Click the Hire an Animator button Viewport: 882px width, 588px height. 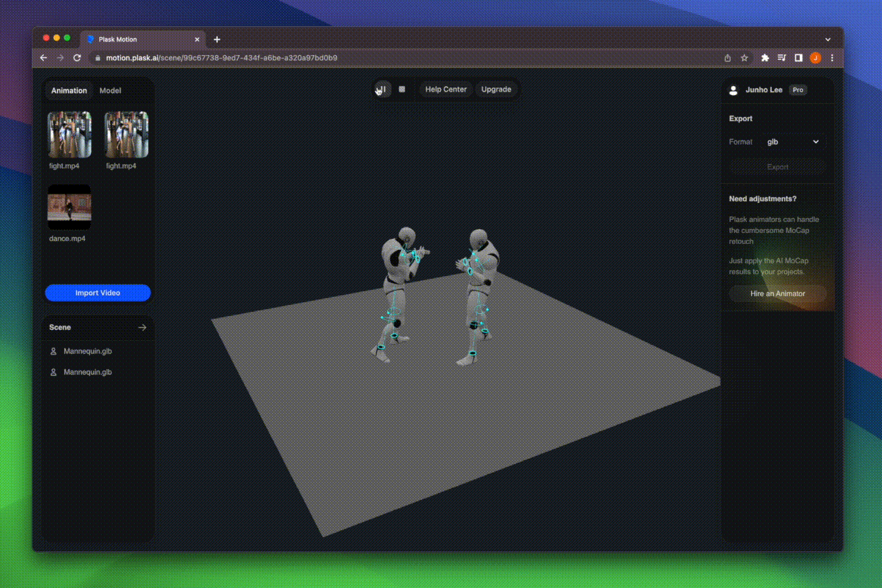777,294
